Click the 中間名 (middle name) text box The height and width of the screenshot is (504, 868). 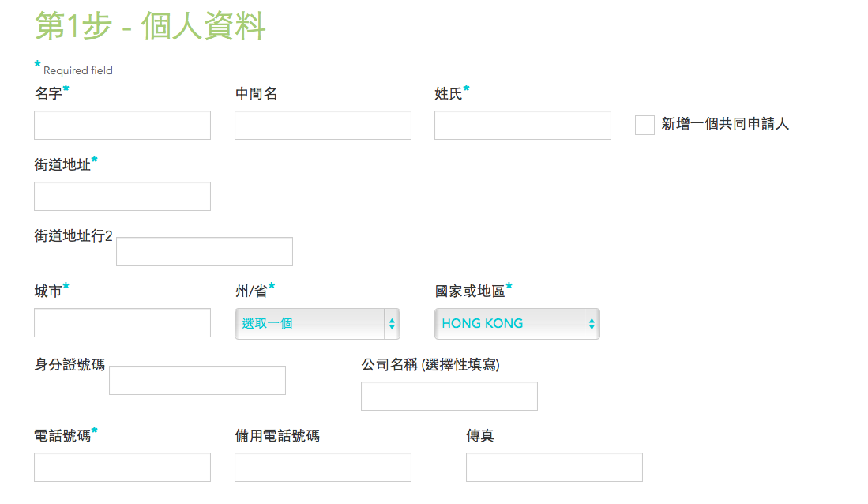pyautogui.click(x=323, y=126)
